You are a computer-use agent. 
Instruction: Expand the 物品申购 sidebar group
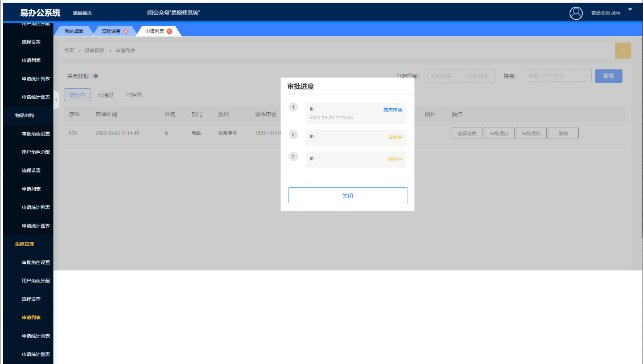pos(25,115)
